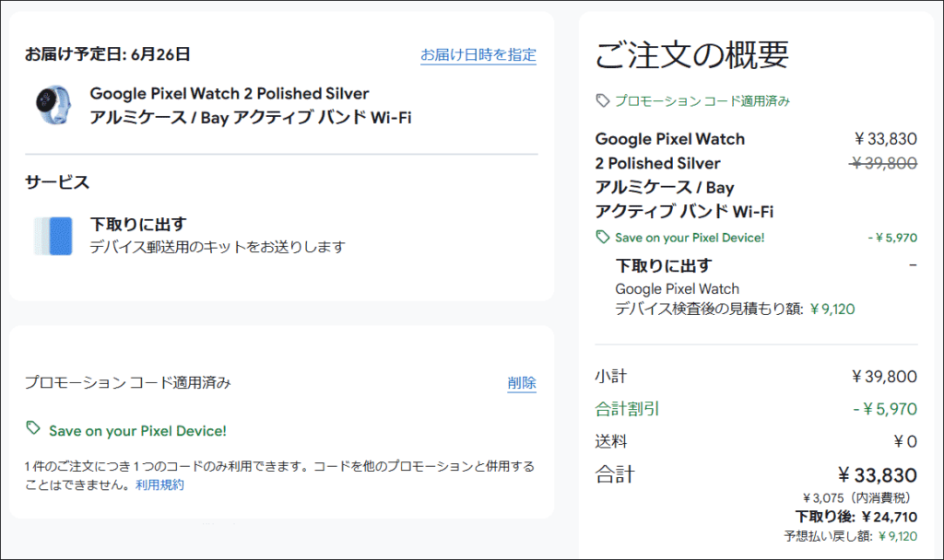Click the 合計割引 total discount label

pyautogui.click(x=627, y=409)
